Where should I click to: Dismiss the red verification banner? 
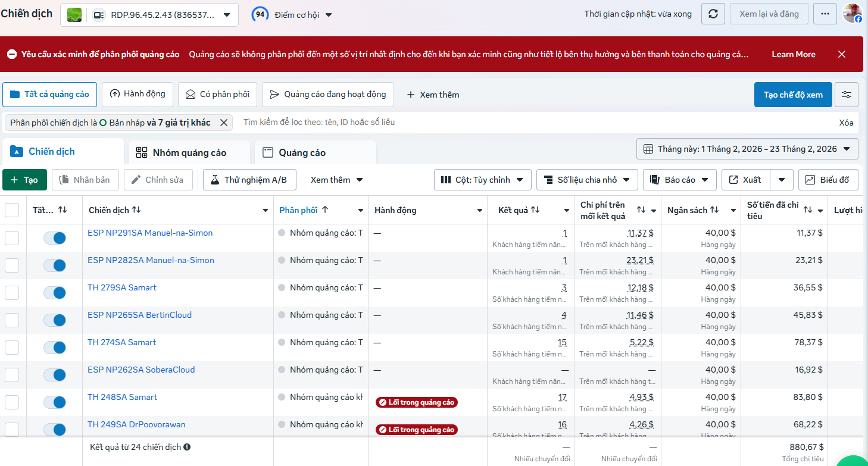point(841,54)
